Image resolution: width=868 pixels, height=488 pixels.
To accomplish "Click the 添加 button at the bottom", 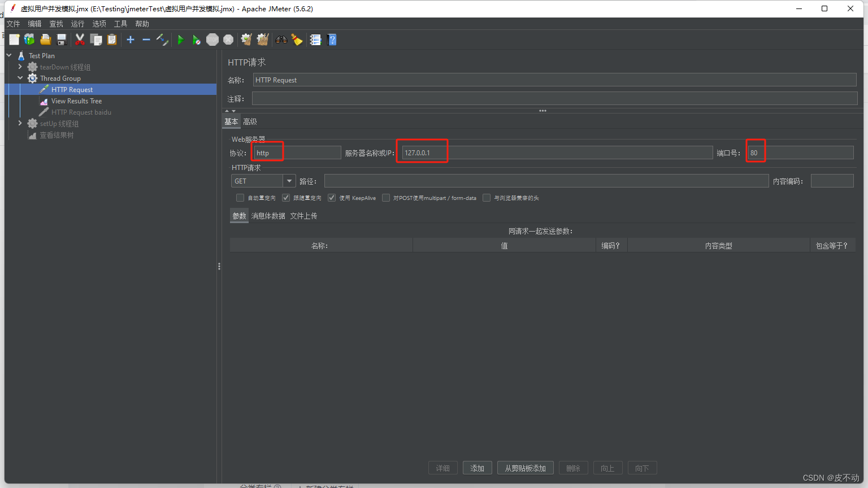I will click(477, 468).
